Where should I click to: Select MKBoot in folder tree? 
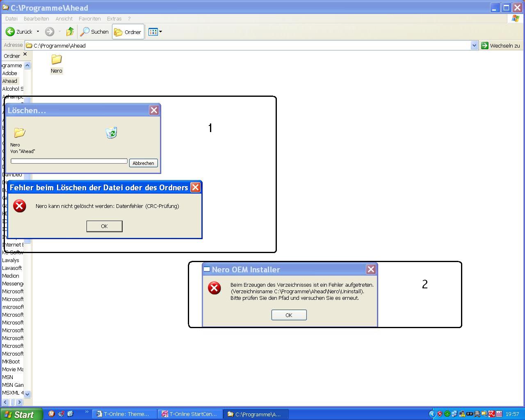11,361
